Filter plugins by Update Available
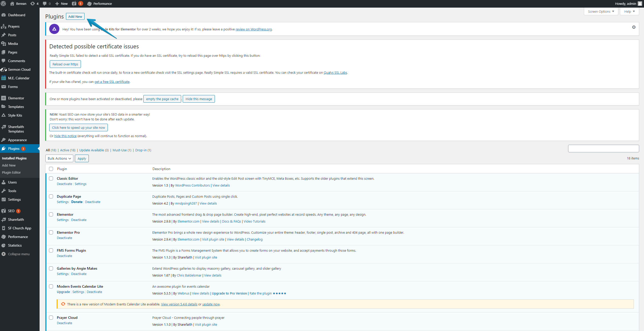644x331 pixels. coord(92,150)
